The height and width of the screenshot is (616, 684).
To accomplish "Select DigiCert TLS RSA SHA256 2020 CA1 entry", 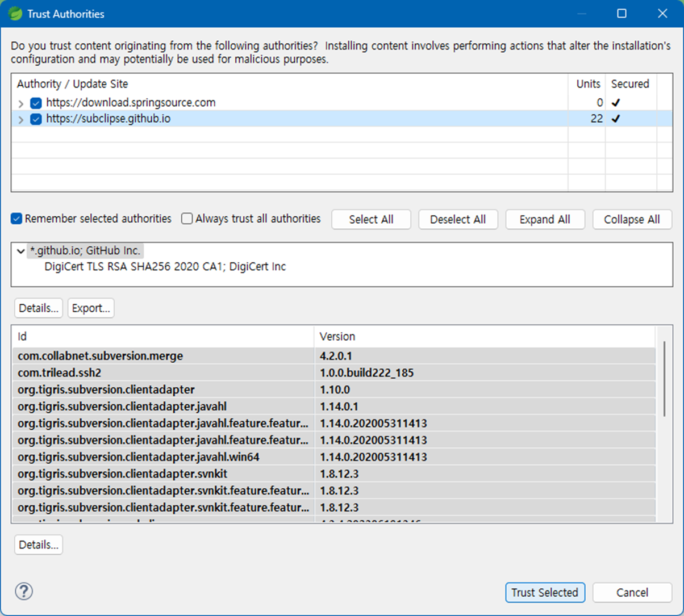I will (x=165, y=266).
